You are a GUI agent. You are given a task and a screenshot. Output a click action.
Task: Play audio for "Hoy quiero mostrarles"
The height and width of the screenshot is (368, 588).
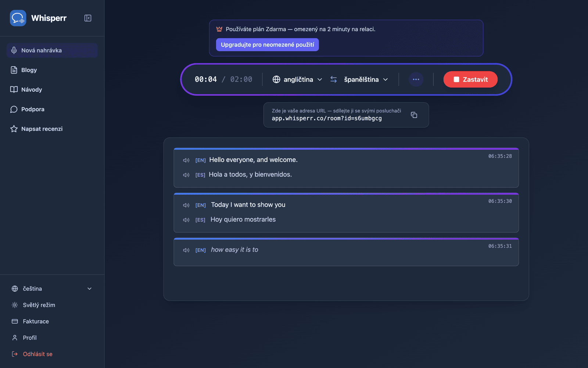(186, 220)
